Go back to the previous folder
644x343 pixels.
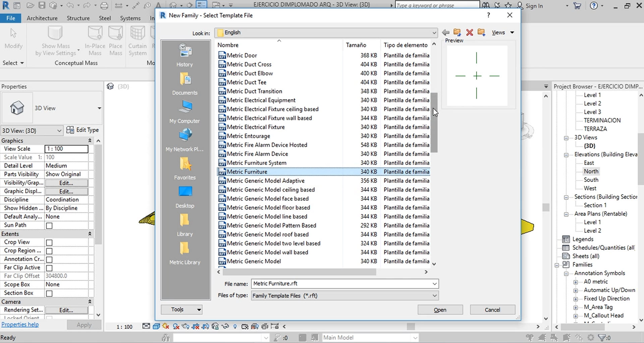[x=446, y=32]
